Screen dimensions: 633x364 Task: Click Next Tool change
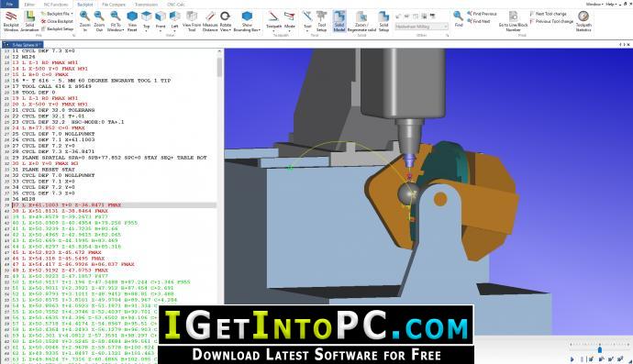549,14
